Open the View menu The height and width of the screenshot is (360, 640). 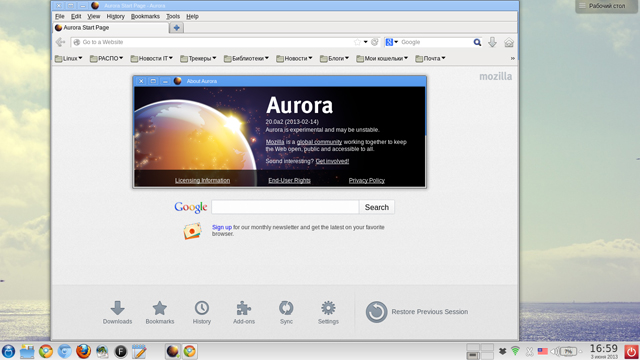click(x=93, y=16)
